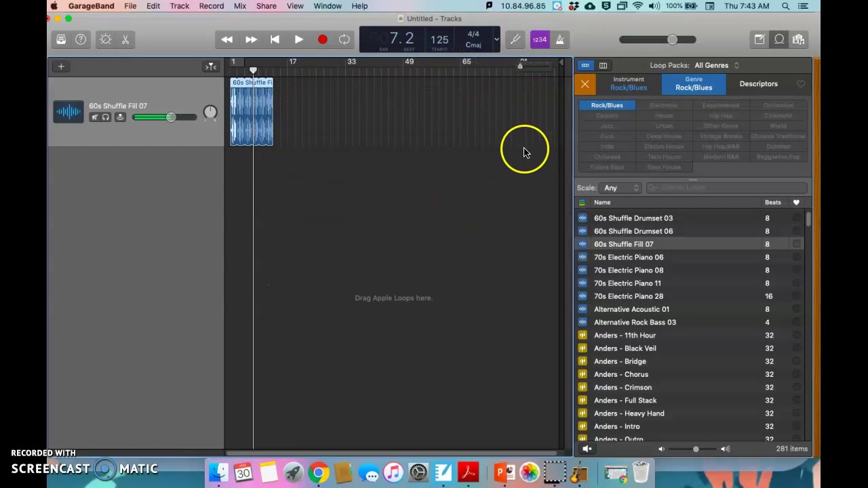This screenshot has height=488, width=868.
Task: Switch loop browser to column view
Action: coord(603,65)
